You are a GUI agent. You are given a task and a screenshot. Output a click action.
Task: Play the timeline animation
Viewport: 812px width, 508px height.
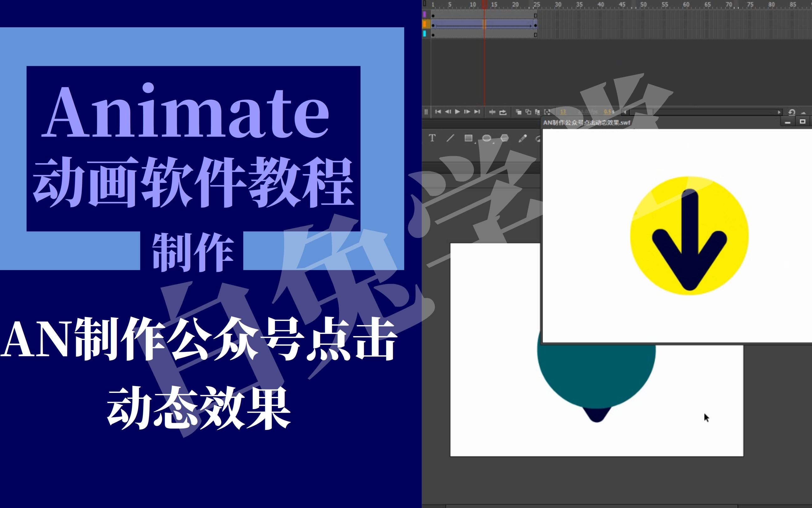tap(457, 112)
